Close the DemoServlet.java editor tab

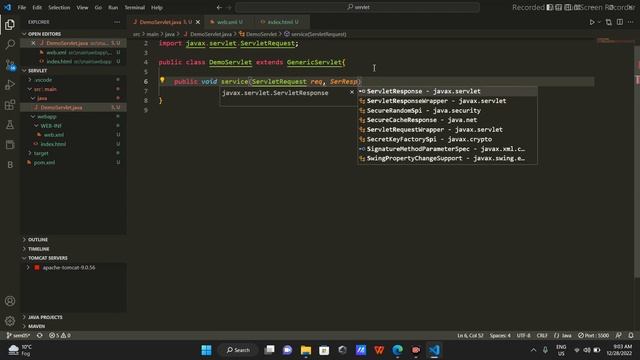pos(198,22)
